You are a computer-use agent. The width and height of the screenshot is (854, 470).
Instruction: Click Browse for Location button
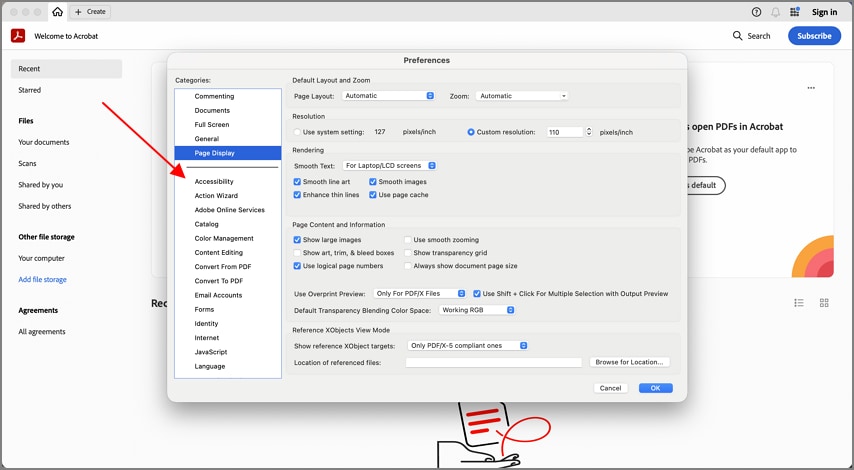point(629,362)
